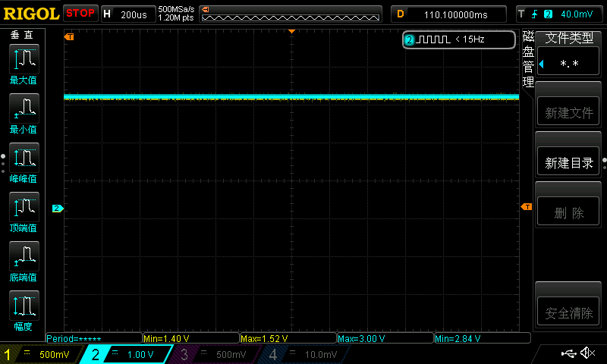
Task: Click the 垂直 vertical measurement tab header
Action: 22,35
